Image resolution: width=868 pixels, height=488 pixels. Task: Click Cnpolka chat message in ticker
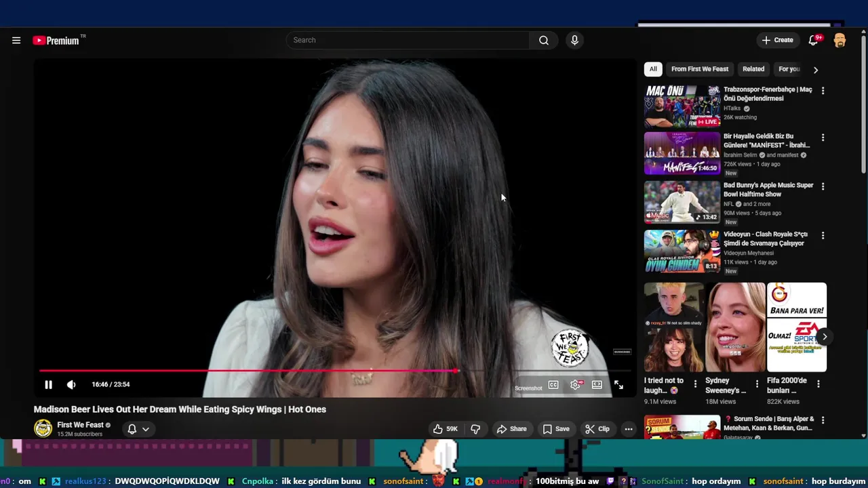click(301, 481)
